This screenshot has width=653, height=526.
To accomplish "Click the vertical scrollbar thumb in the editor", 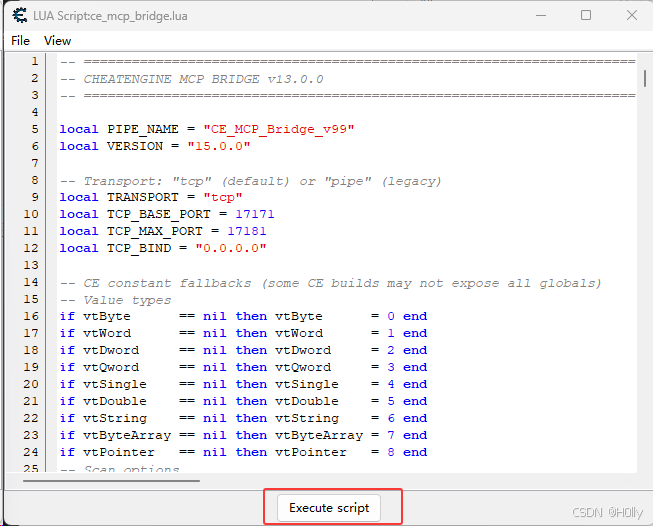I will pyautogui.click(x=645, y=78).
